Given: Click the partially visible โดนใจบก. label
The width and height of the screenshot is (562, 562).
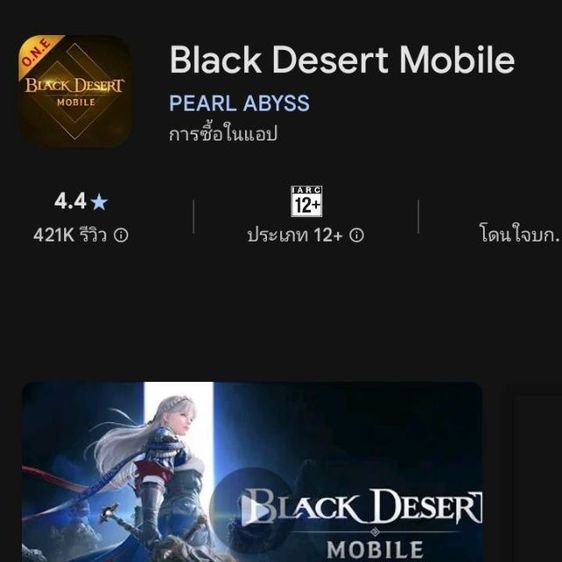Looking at the screenshot, I should tap(520, 235).
